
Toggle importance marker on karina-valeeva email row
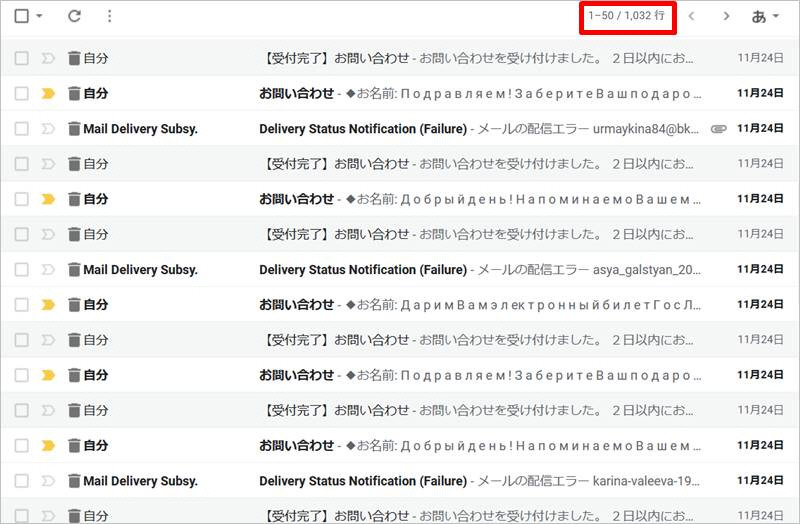tap(48, 481)
